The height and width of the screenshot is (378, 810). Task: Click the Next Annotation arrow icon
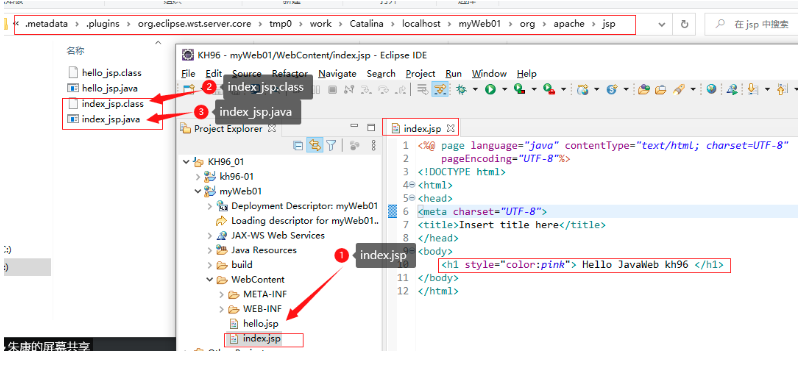752,89
